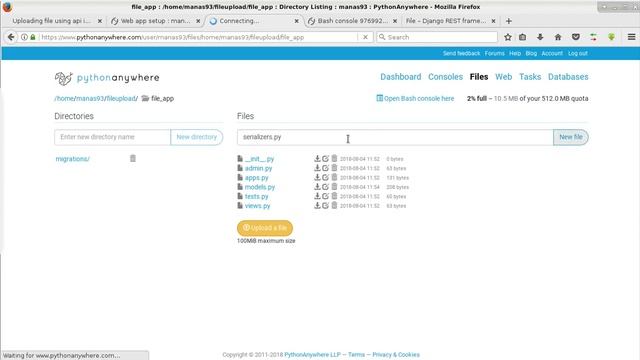
Task: Open the models.py file link
Action: click(x=260, y=187)
